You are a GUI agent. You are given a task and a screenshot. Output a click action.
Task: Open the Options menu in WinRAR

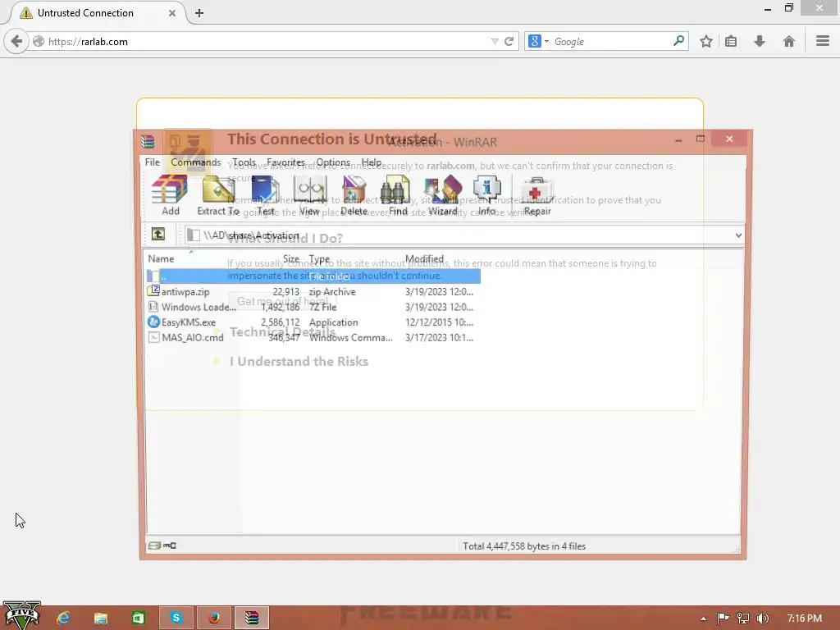tap(333, 162)
